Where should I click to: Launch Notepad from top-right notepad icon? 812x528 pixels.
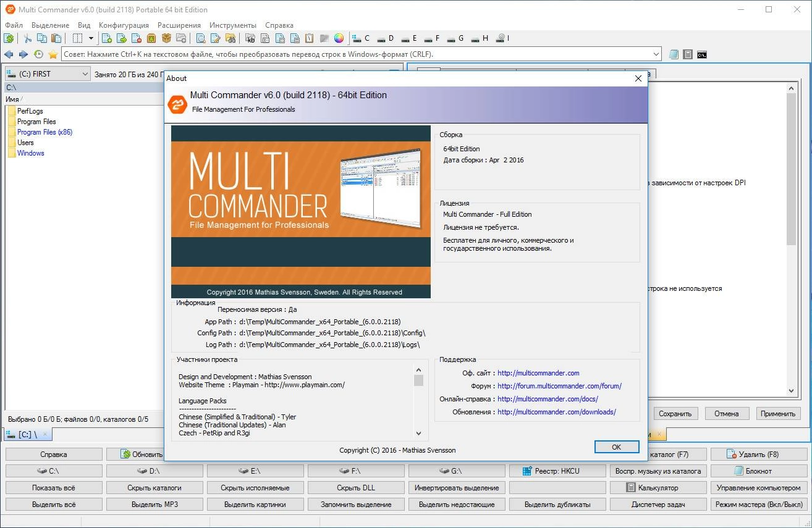[x=674, y=54]
